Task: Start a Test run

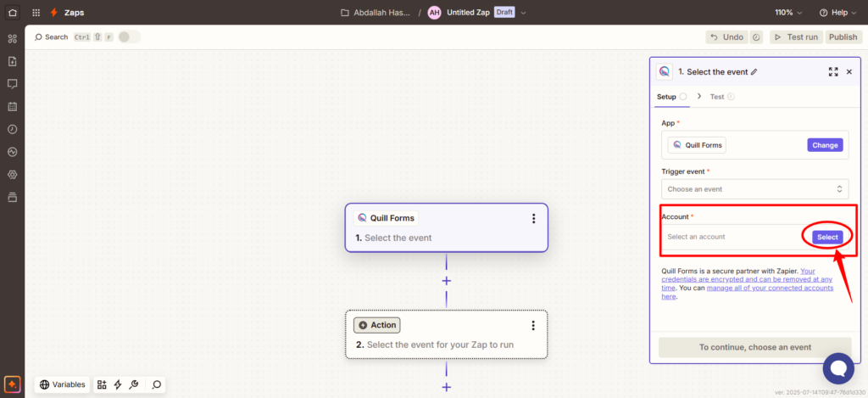Action: [795, 37]
